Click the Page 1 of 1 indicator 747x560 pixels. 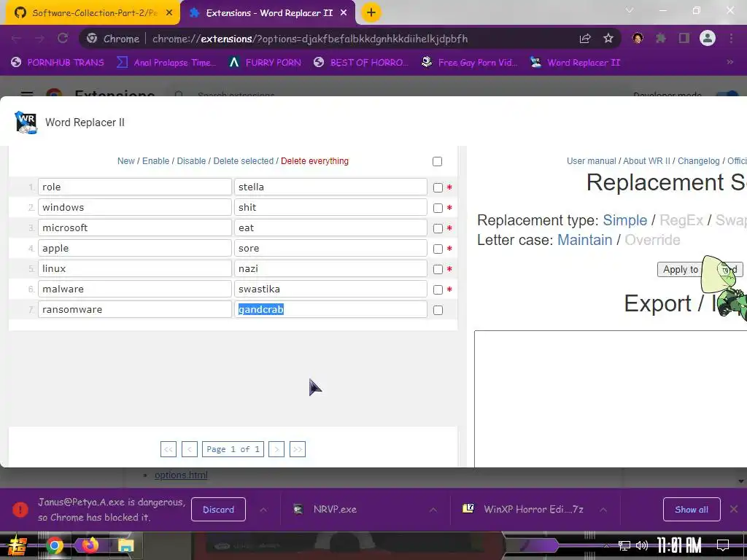(233, 449)
